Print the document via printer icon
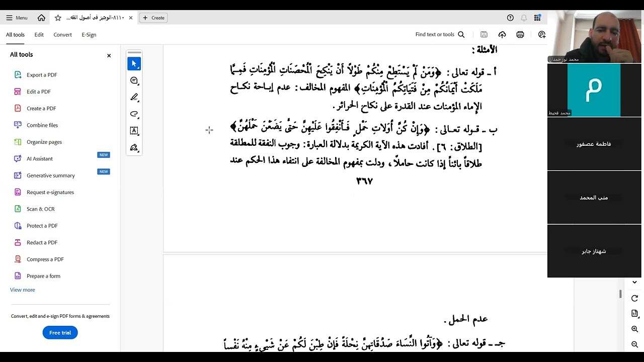Screen dimensions: 644x362 click(520, 35)
